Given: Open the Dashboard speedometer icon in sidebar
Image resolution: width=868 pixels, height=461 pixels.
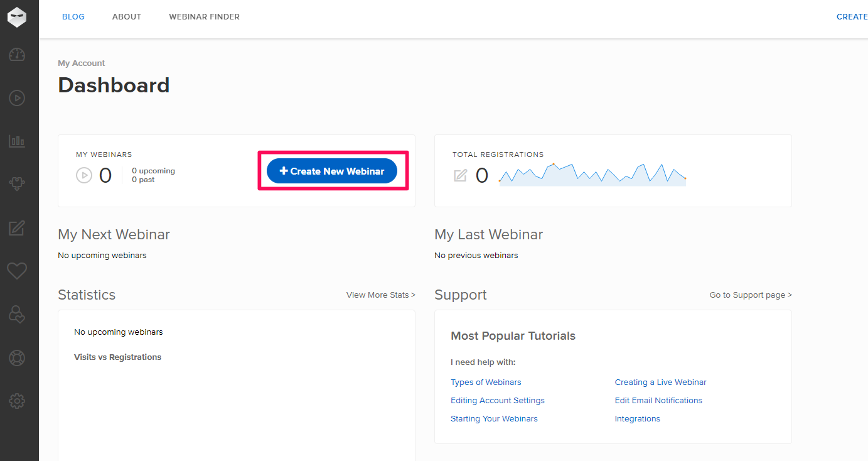Looking at the screenshot, I should coord(16,55).
